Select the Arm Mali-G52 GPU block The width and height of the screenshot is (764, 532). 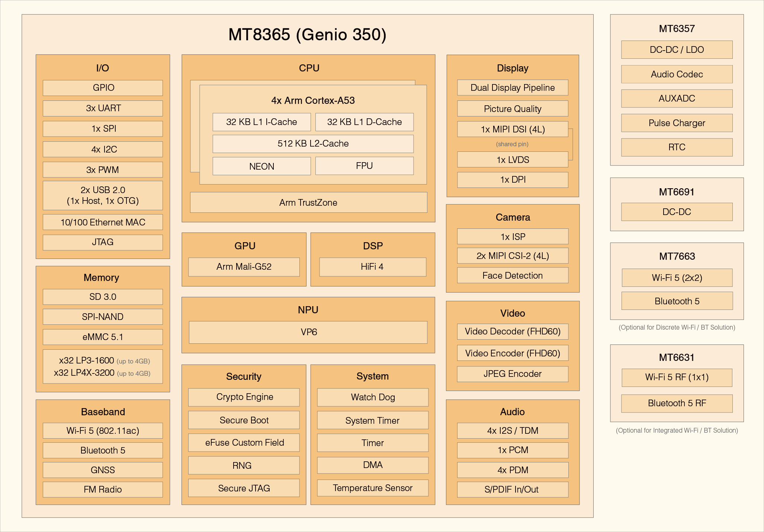(244, 267)
